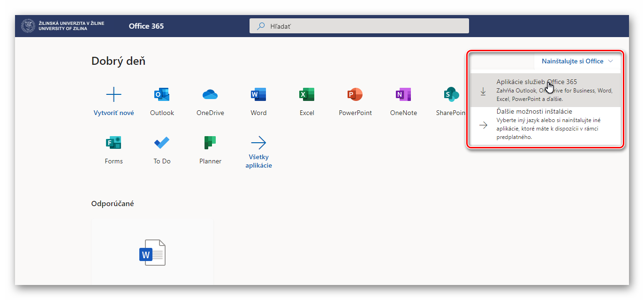Select Aplikácie služieb Office 365 menu entry
This screenshot has width=644, height=300.
click(546, 90)
